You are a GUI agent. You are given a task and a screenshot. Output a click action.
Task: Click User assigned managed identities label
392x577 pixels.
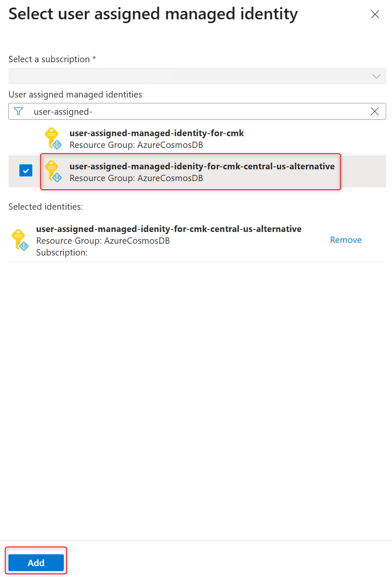[75, 95]
